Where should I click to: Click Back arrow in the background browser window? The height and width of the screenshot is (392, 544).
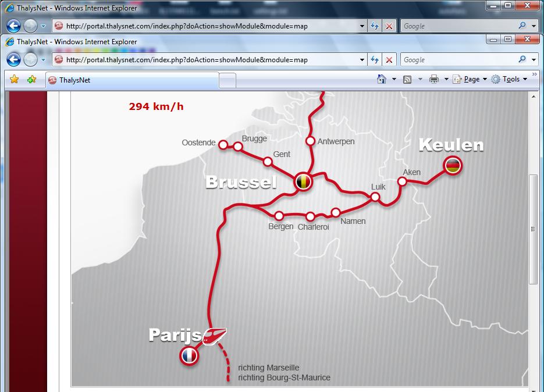click(14, 26)
